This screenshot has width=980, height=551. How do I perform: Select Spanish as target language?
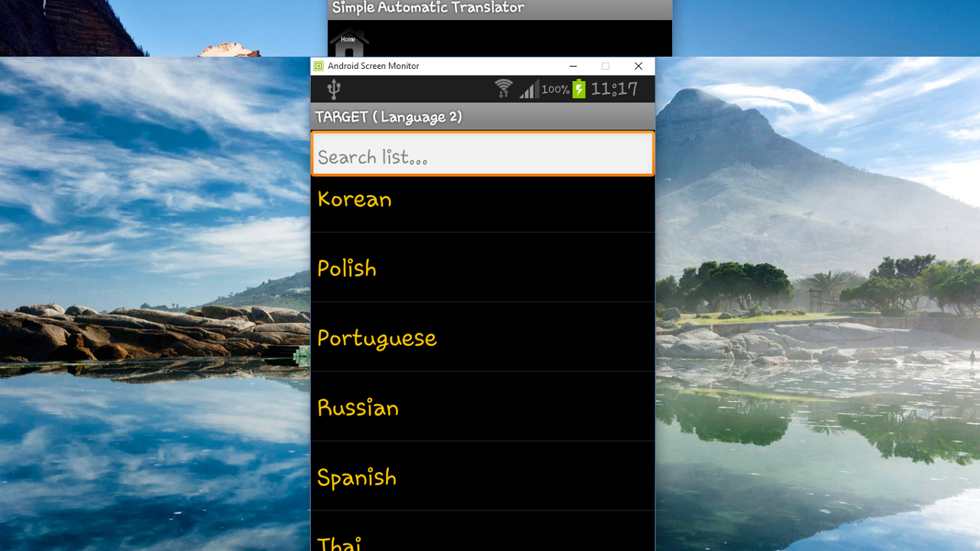tap(483, 476)
